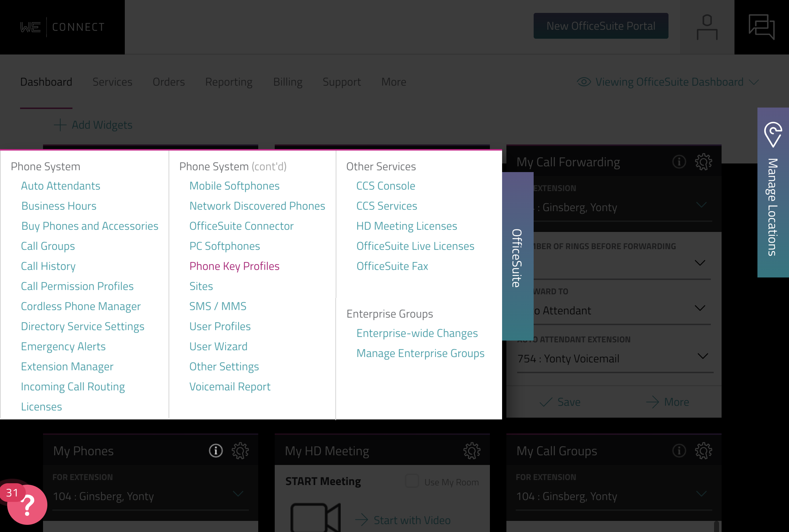The image size is (789, 532).
Task: Open My Phones settings gear
Action: point(240,451)
